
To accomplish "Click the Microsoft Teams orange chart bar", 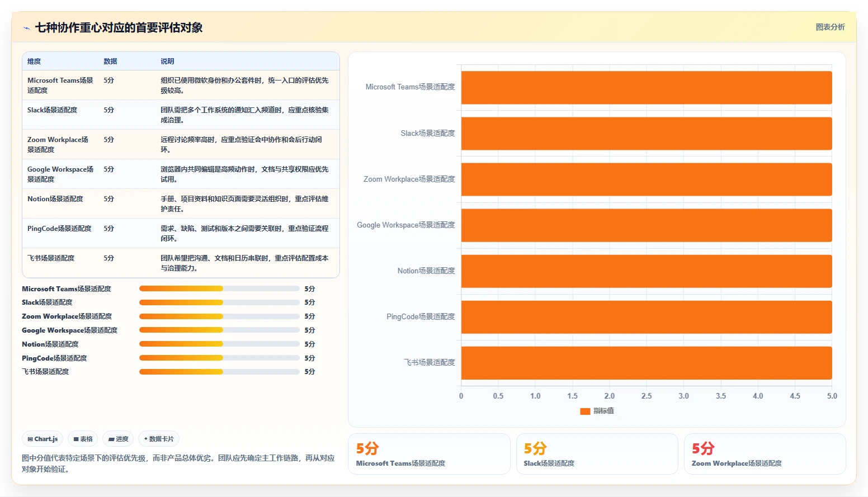I will pyautogui.click(x=647, y=88).
